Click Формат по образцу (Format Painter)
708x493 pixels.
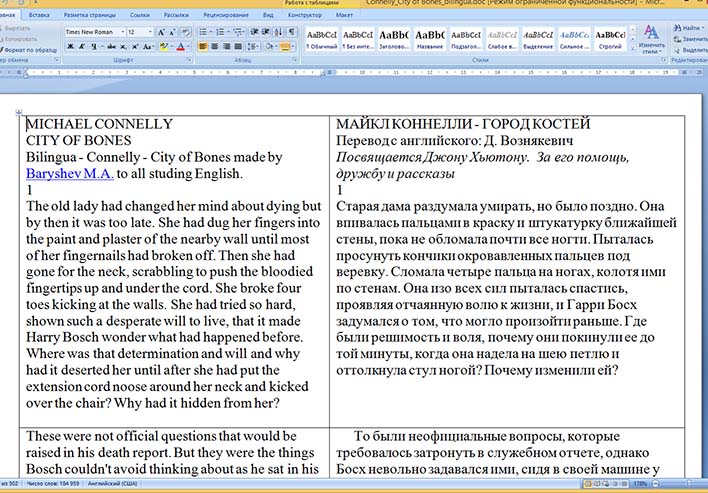29,50
